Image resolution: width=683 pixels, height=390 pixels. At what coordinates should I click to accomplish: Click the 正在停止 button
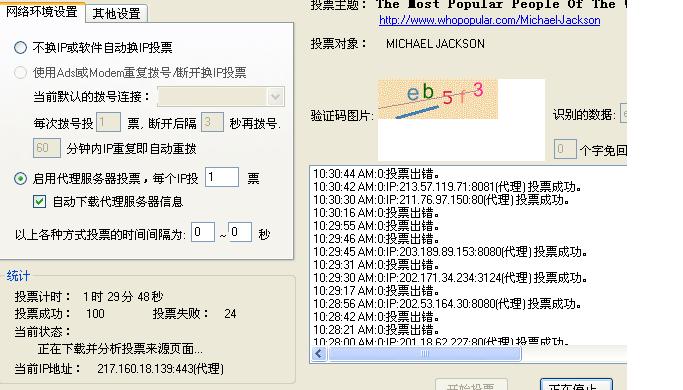click(x=576, y=385)
